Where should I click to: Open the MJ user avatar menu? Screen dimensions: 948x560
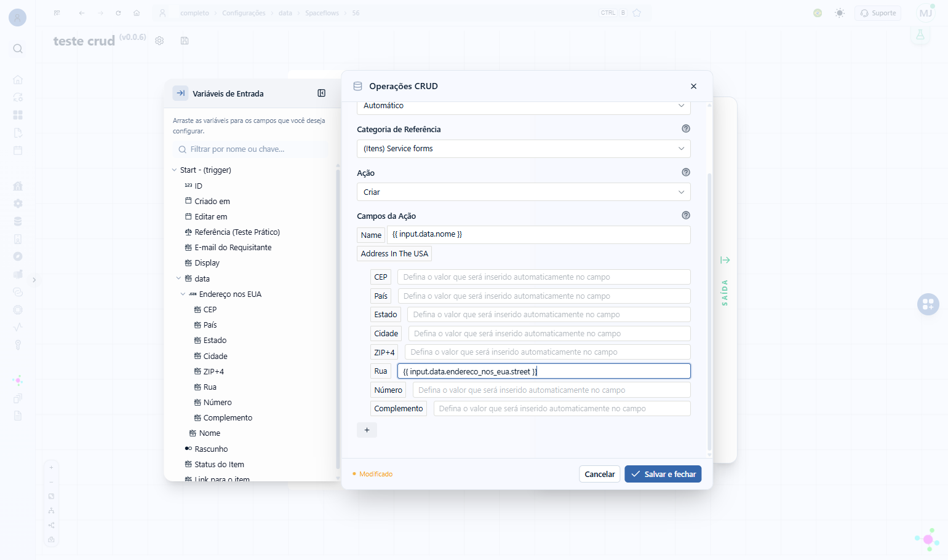pos(926,13)
